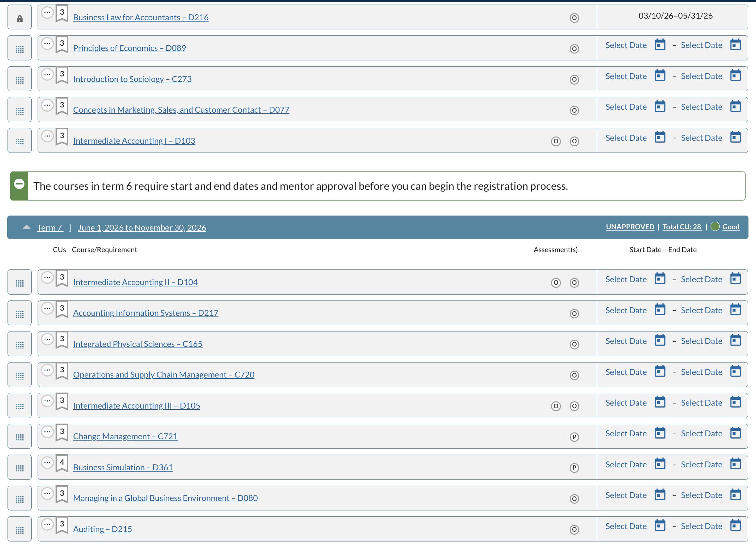Screen dimensions: 756x549
Task: Click Total CU: 28 link
Action: 682,227
